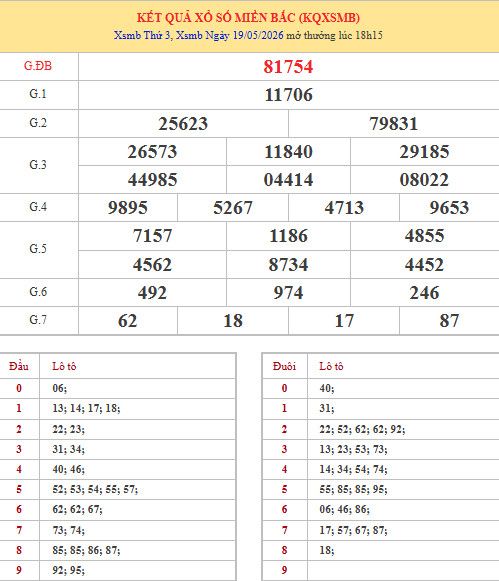Click Đầu 6 row 62; 62; 67;
This screenshot has height=581, width=499.
pyautogui.click(x=77, y=509)
